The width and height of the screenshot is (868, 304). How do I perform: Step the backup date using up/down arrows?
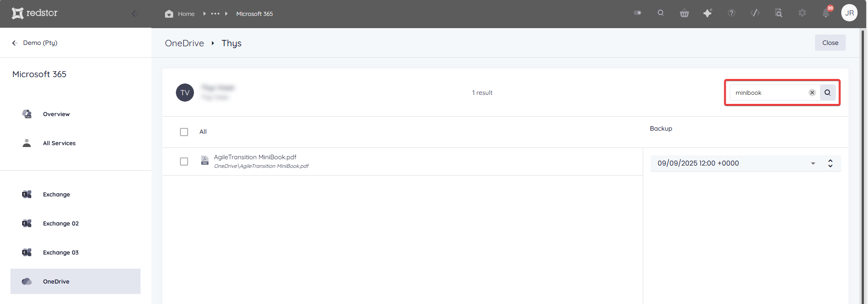[830, 163]
